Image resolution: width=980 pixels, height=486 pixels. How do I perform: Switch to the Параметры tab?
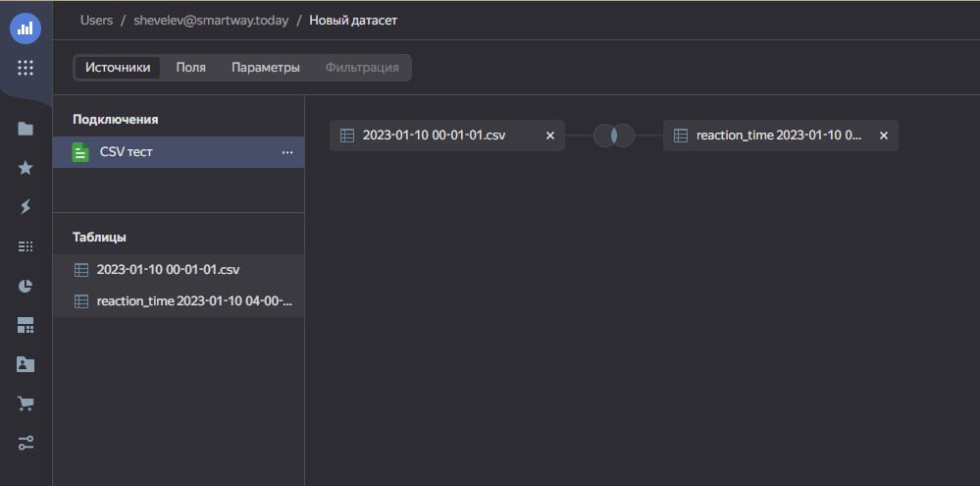point(266,68)
